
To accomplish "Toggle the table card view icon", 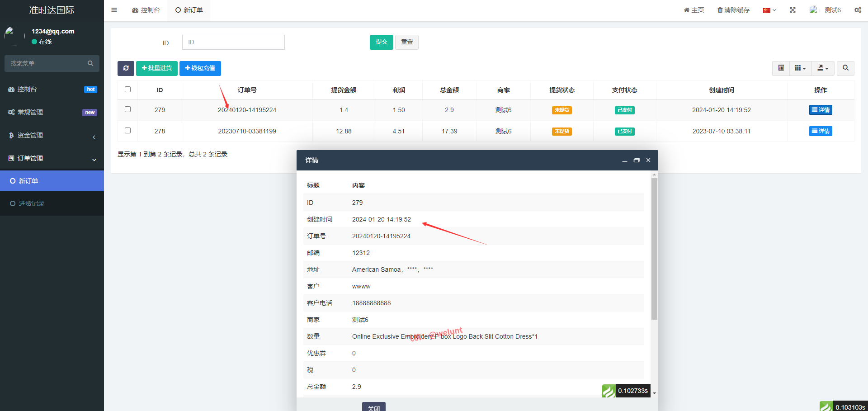I will point(781,68).
